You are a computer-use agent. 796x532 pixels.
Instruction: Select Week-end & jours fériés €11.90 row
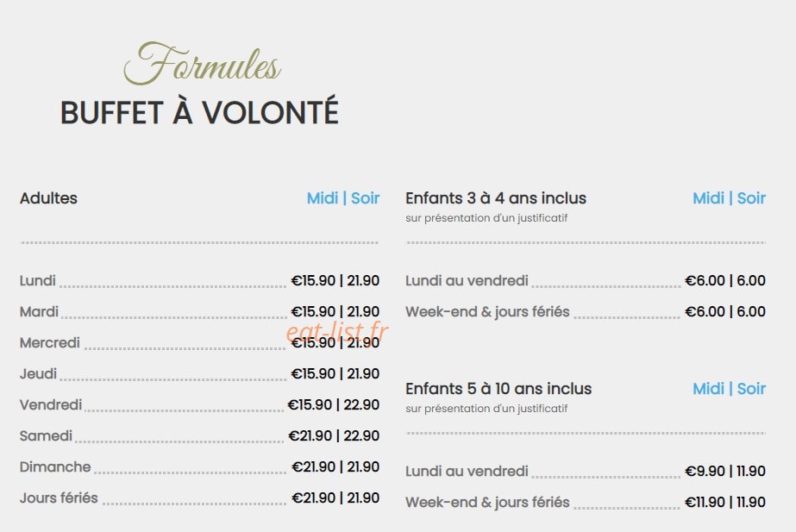586,502
